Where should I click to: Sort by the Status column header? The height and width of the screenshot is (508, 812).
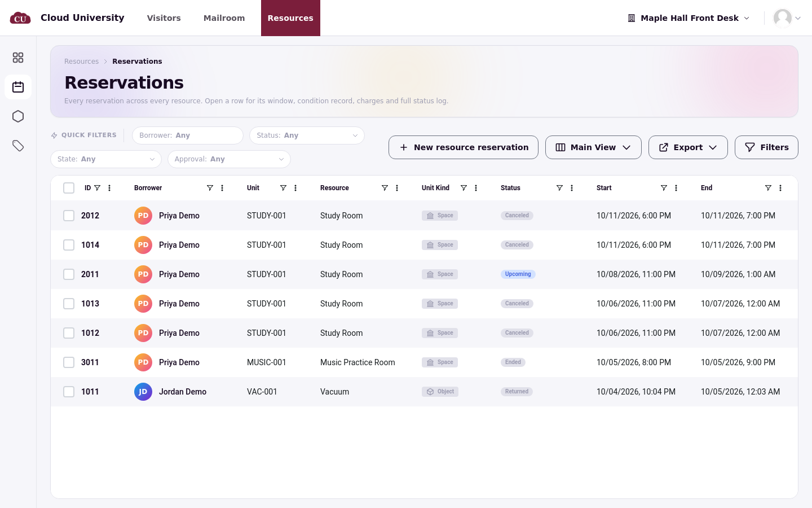tap(510, 188)
